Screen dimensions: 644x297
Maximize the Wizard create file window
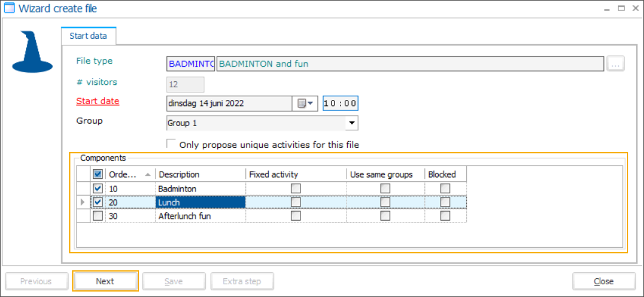point(622,8)
